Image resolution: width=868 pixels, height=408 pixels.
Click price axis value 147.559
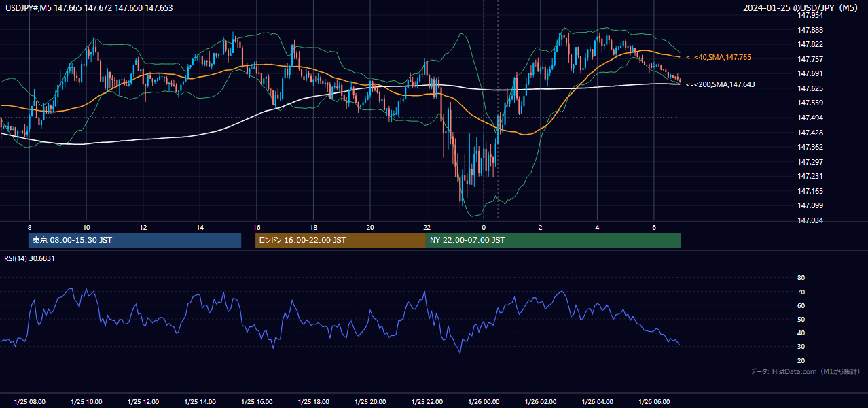click(810, 103)
